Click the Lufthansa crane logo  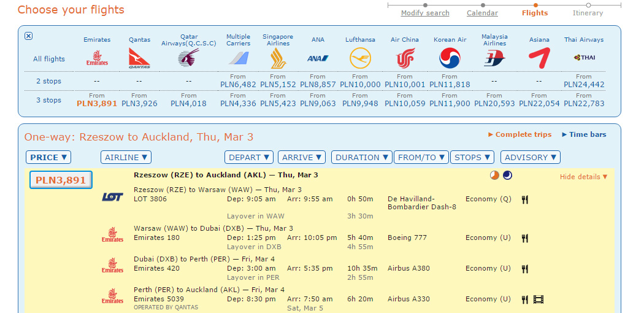point(360,58)
